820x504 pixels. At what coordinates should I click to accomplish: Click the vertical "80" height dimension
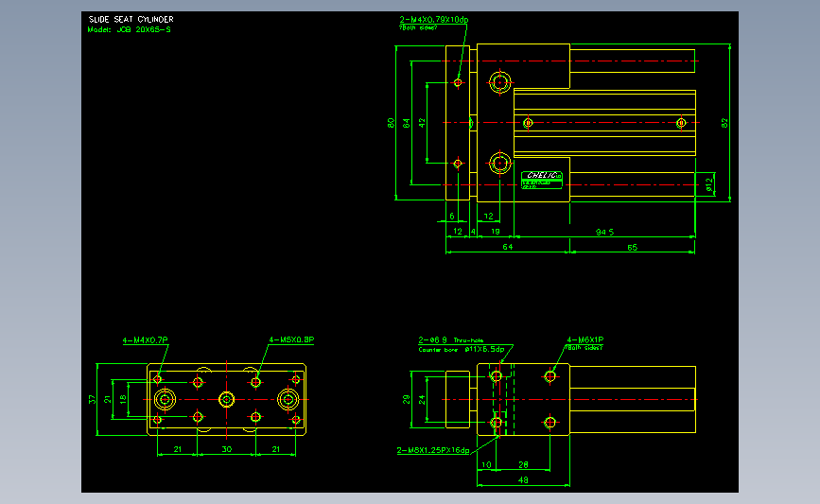391,123
